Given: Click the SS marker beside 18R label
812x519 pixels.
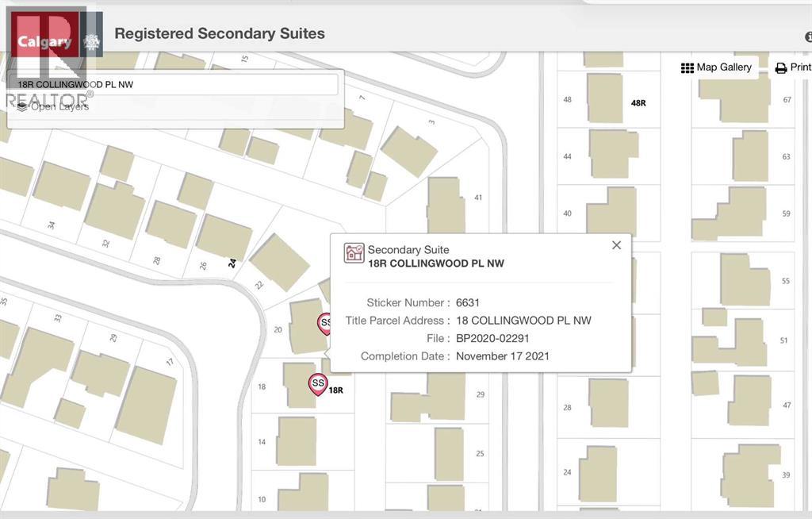Looking at the screenshot, I should (317, 385).
